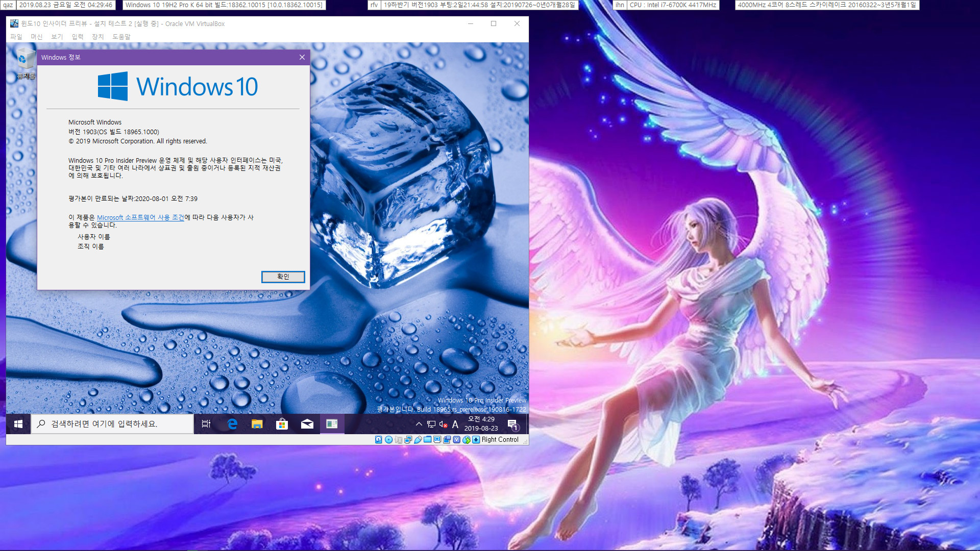Minimize the VirtualBox window
The image size is (980, 551).
[x=471, y=23]
